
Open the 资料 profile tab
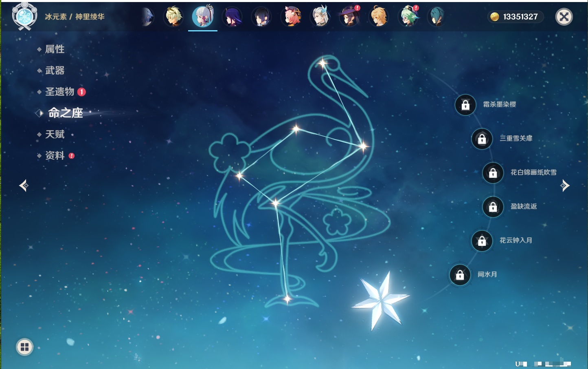(55, 155)
